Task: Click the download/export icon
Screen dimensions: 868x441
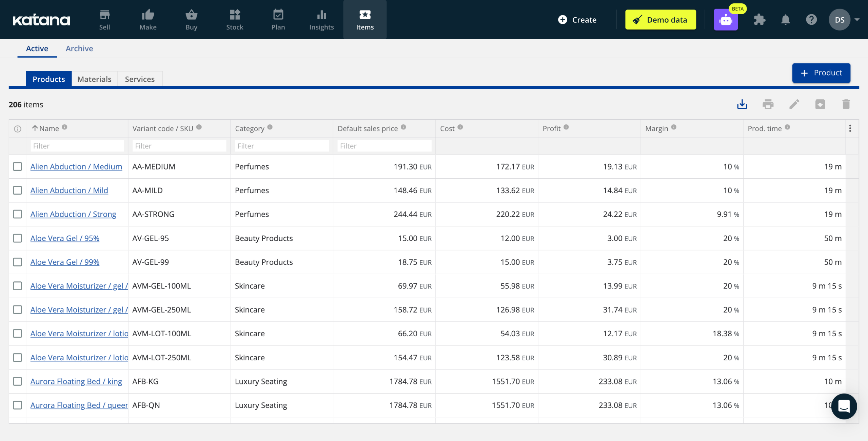Action: (x=742, y=104)
